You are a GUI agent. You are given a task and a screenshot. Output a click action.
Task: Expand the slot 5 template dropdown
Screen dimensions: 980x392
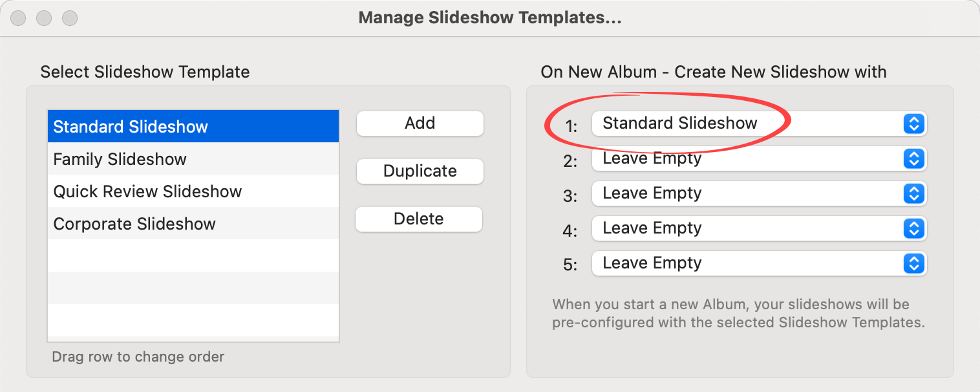click(743, 263)
